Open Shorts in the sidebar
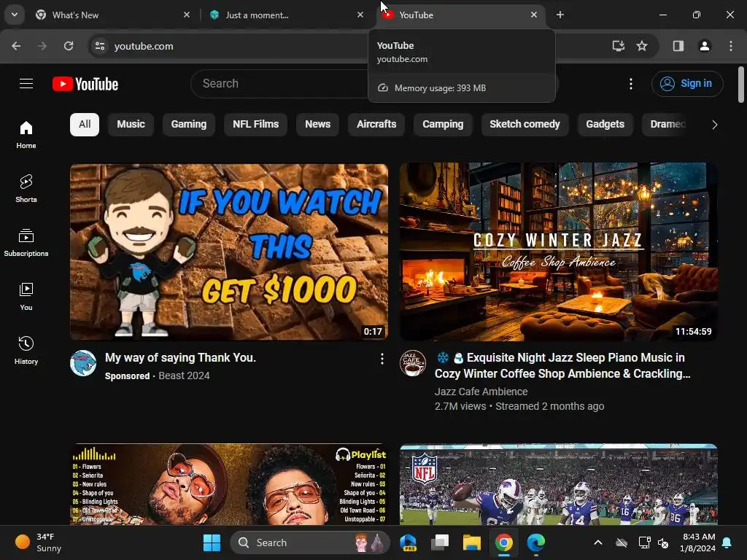Viewport: 747px width, 560px height. (26, 189)
